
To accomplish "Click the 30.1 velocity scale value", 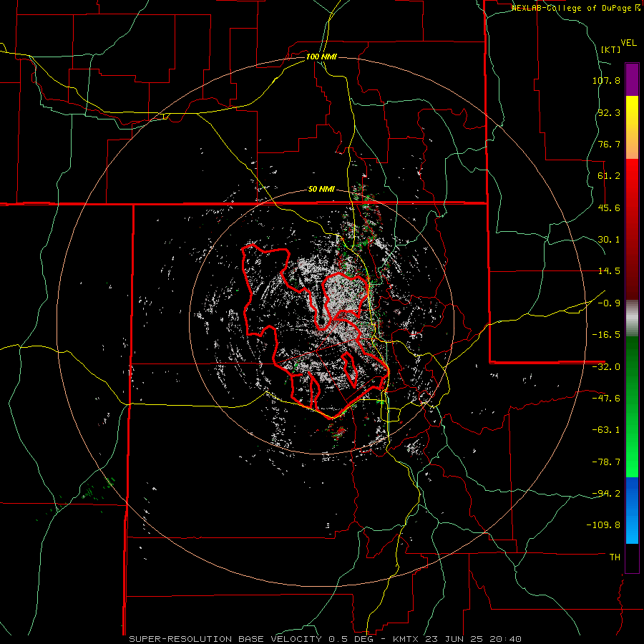I will point(609,240).
